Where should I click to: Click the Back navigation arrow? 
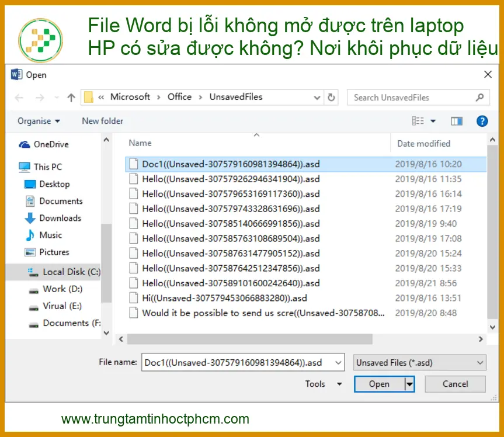pos(19,98)
